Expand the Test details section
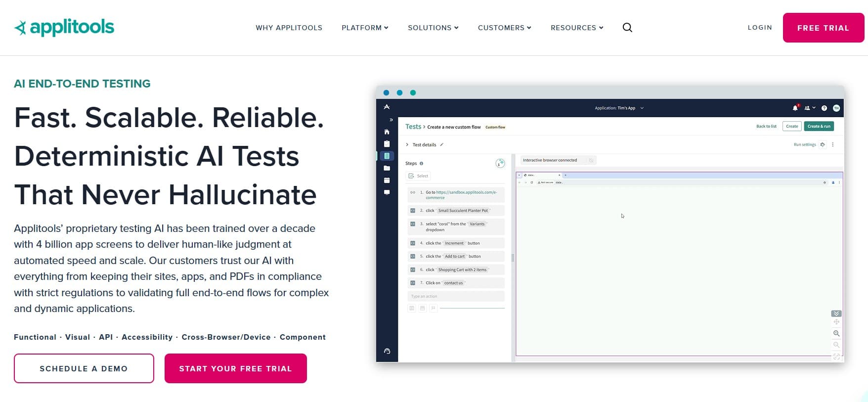Viewport: 868px width, 402px height. coord(407,145)
